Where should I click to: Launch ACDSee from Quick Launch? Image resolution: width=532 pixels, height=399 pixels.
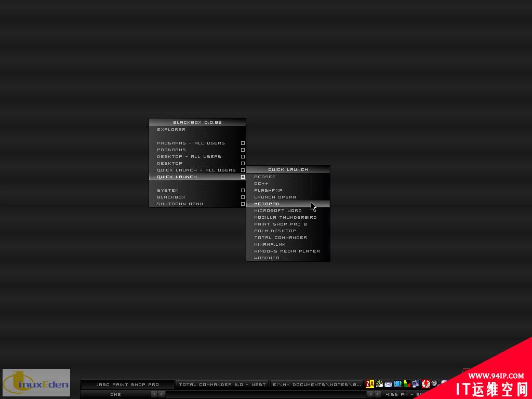pos(288,177)
